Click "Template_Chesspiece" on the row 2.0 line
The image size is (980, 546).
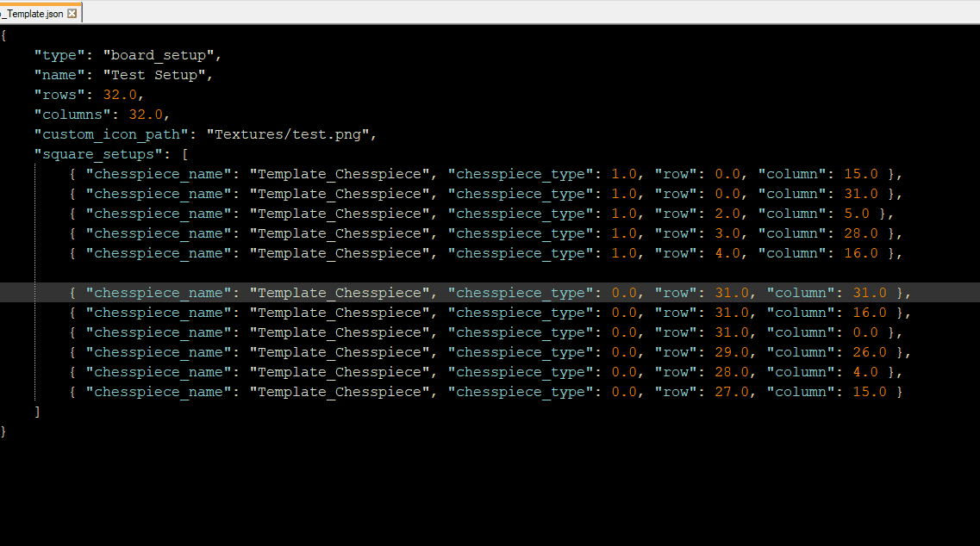tap(340, 214)
